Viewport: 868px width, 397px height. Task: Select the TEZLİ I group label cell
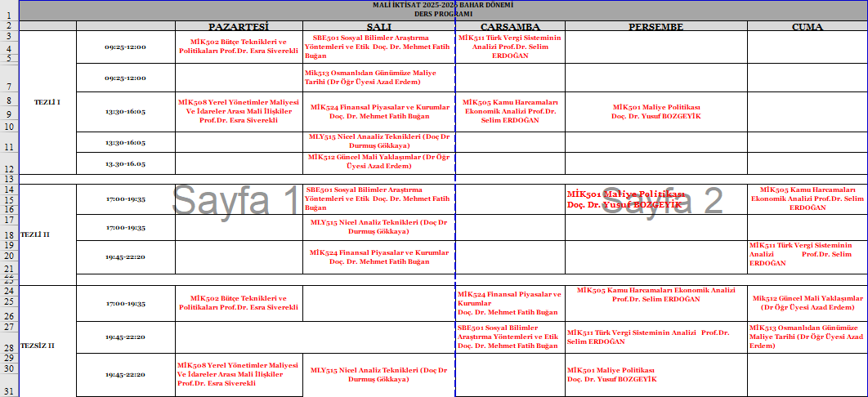(47, 102)
